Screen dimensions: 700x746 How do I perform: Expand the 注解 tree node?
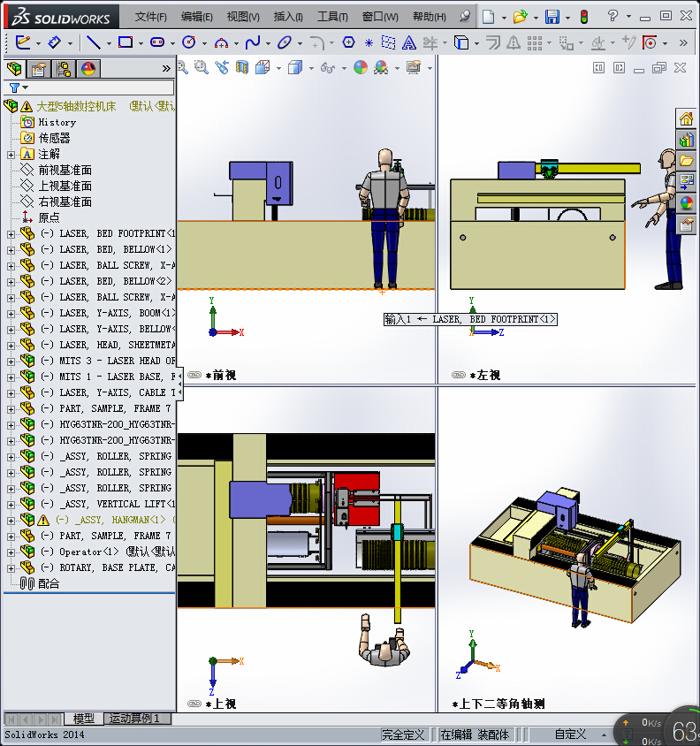coord(11,155)
